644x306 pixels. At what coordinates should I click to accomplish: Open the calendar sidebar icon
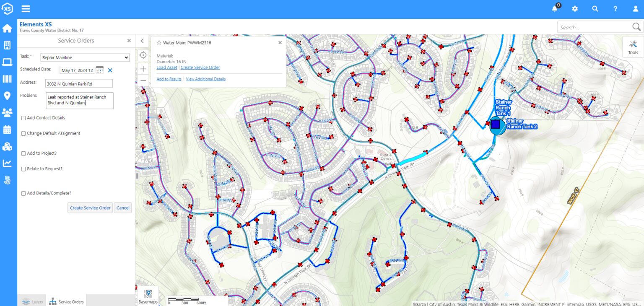coord(7,130)
